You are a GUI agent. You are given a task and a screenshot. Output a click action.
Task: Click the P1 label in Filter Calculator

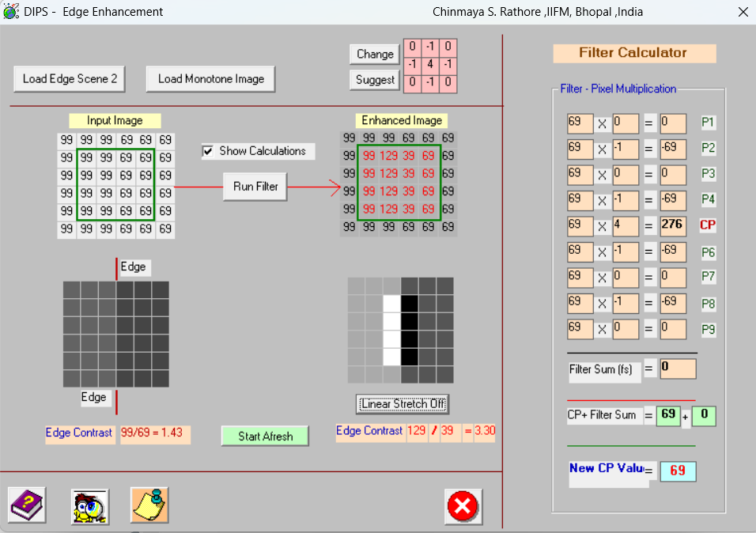click(708, 123)
